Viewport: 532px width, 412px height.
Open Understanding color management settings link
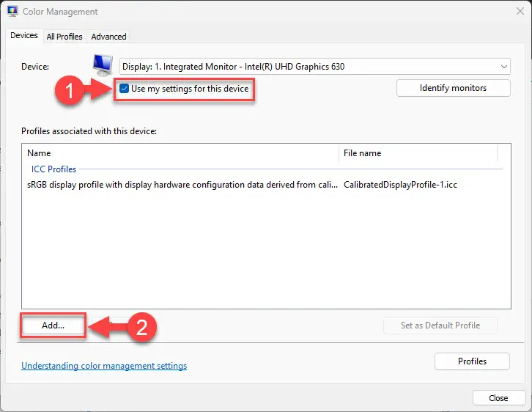(104, 366)
